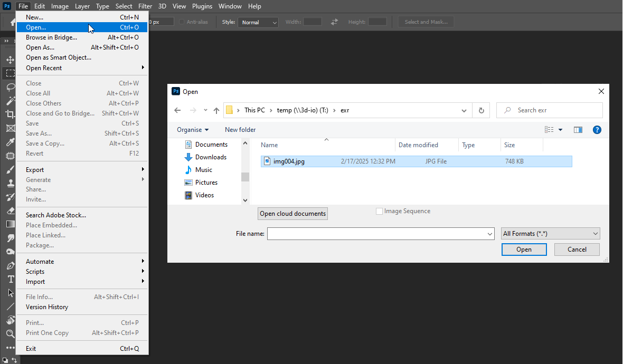
Task: Select the Pen tool
Action: pos(11,265)
